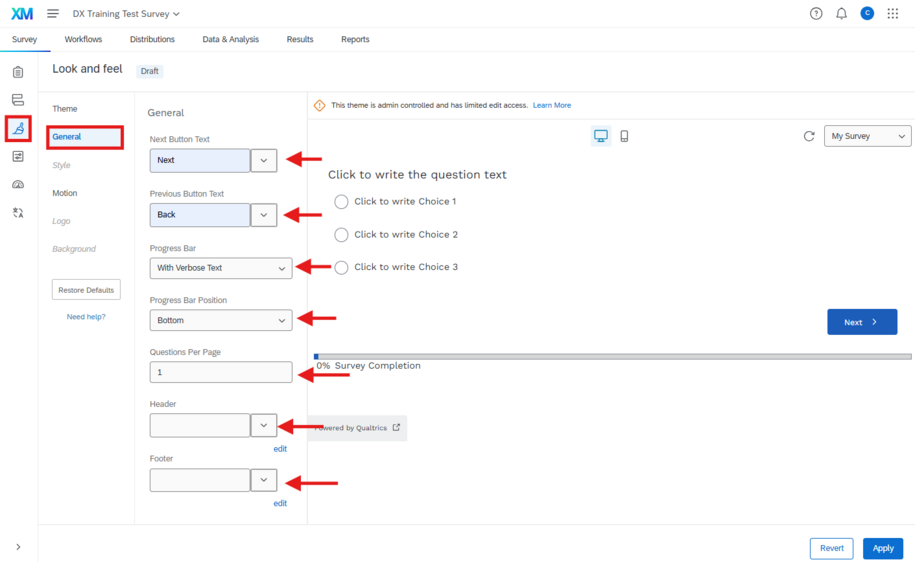
Task: Select the Style section
Action: coord(61,165)
